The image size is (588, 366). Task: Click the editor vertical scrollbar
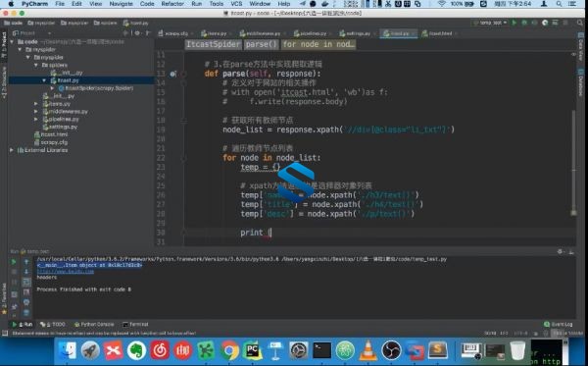pyautogui.click(x=573, y=162)
